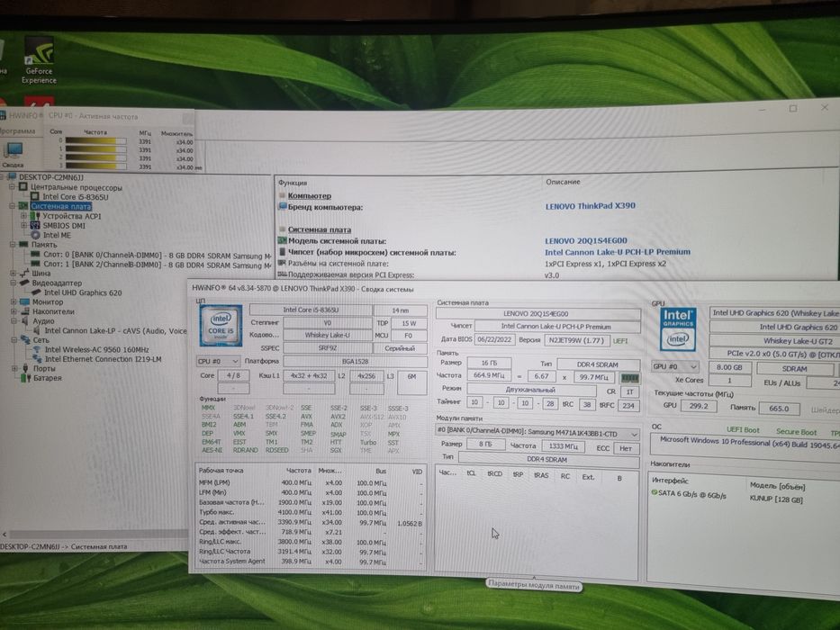Expand the Устройства ACPI branch
The height and width of the screenshot is (630, 840).
pyautogui.click(x=23, y=216)
